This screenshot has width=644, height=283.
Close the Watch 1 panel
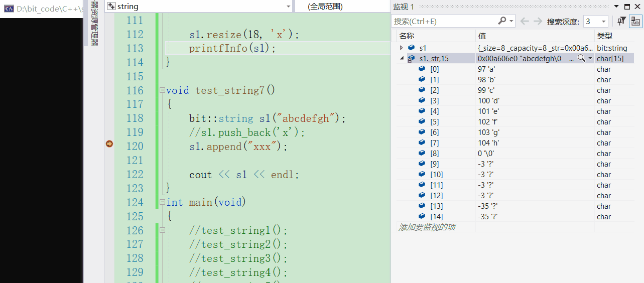637,7
